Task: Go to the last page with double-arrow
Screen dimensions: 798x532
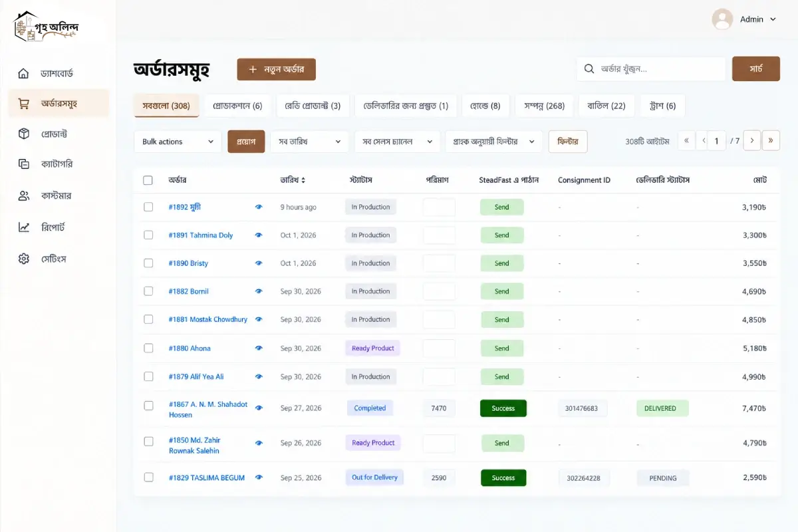Action: (x=771, y=141)
